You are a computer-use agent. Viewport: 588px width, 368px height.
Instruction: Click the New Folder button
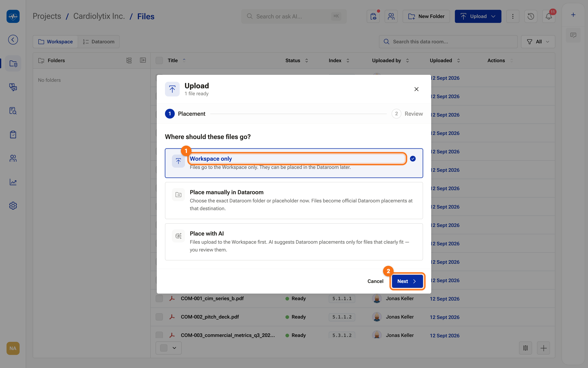click(426, 16)
